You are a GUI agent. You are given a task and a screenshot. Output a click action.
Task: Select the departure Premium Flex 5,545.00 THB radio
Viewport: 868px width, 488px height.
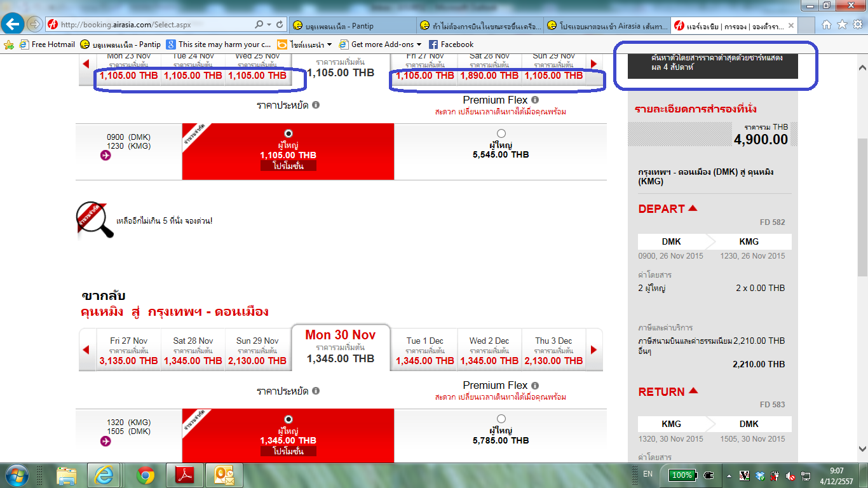[501, 133]
